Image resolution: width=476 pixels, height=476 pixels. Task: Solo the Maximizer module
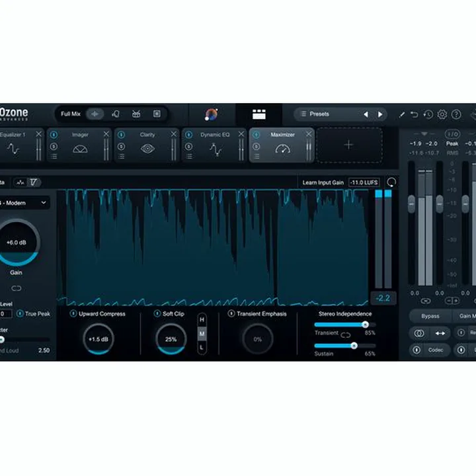point(257,147)
